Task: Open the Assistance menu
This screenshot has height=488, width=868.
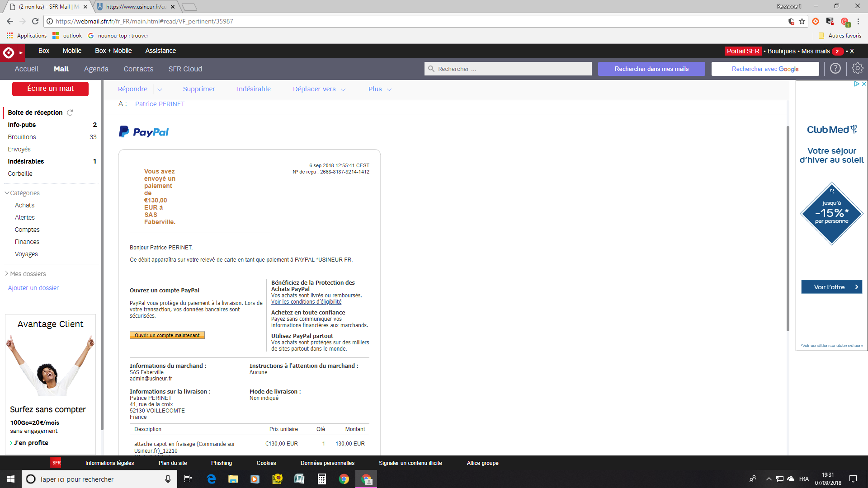Action: click(160, 51)
